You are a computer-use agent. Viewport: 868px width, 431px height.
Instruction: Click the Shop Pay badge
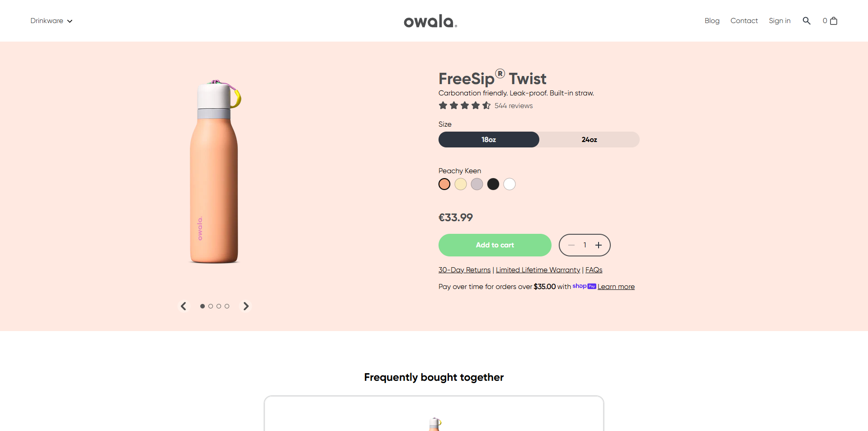click(584, 286)
